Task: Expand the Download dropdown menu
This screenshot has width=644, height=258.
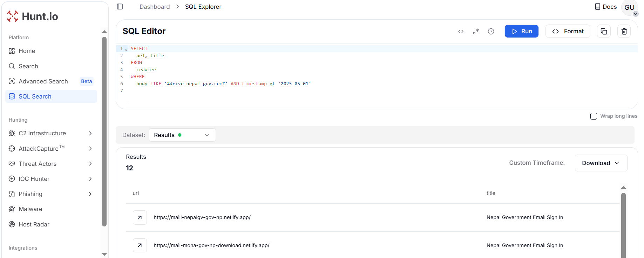Action: pos(601,163)
